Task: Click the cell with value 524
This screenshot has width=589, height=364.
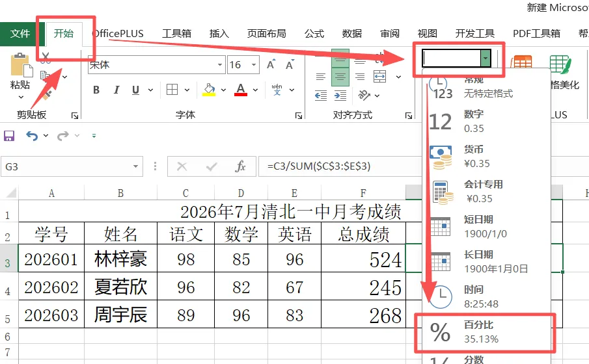Action: click(363, 259)
